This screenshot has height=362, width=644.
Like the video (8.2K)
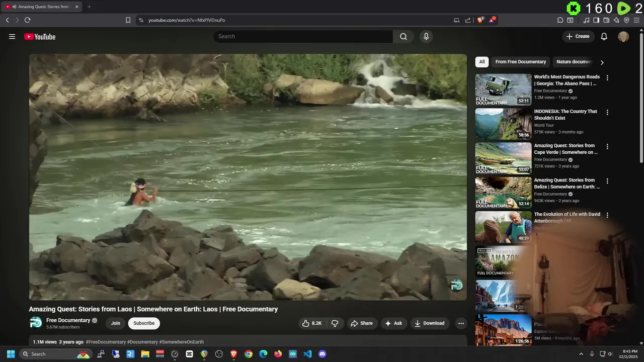[x=312, y=323]
